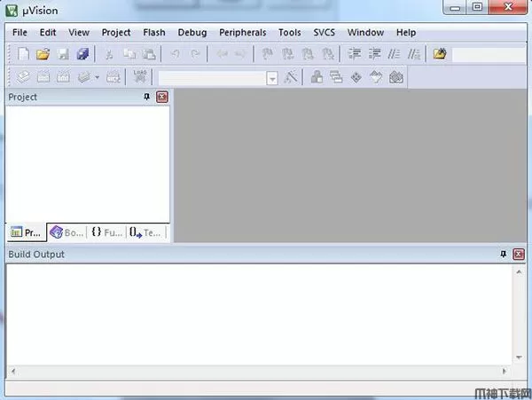Click the Manage Run-Time Environment diamond icon

356,77
